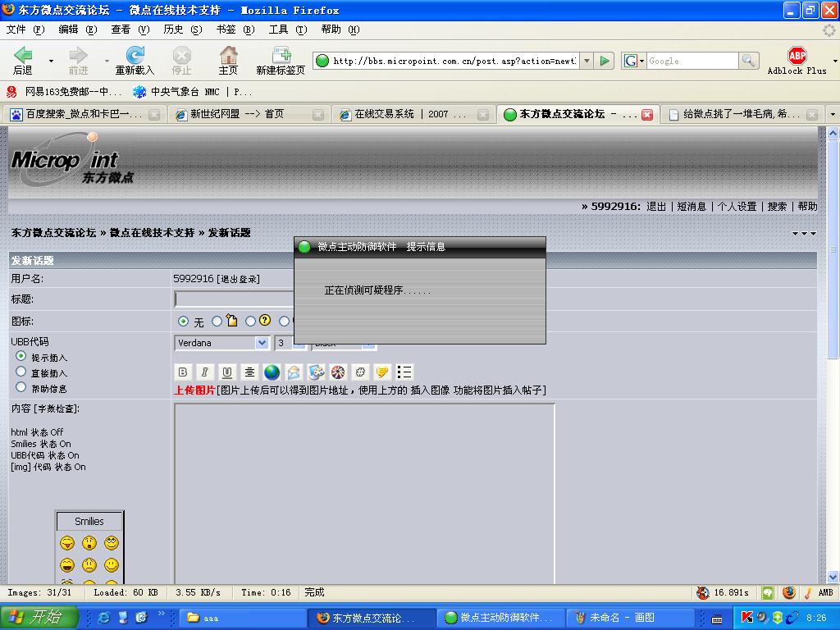Expand the quick launch overflow chevron
Image resolution: width=840 pixels, height=630 pixels.
162,614
